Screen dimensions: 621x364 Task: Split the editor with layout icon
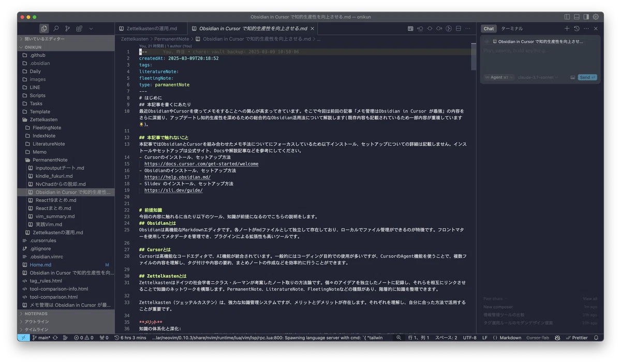tap(459, 28)
